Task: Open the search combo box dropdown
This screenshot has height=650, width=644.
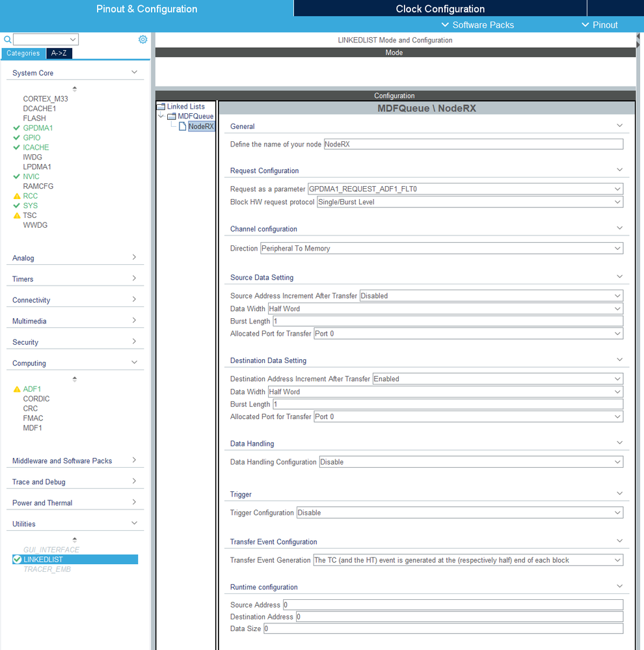Action: pyautogui.click(x=73, y=40)
